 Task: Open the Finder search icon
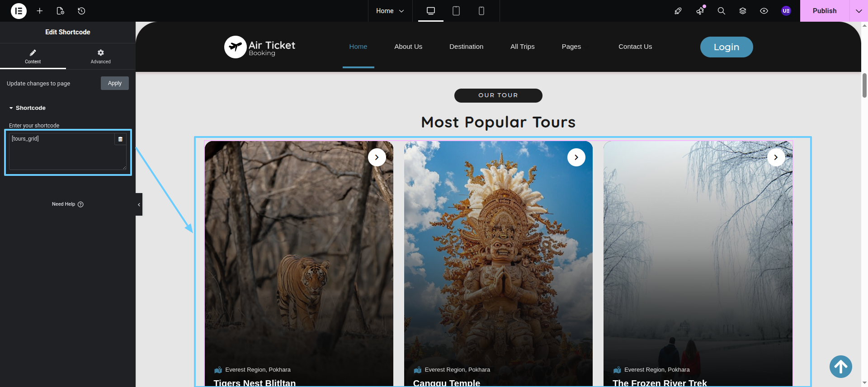point(721,11)
